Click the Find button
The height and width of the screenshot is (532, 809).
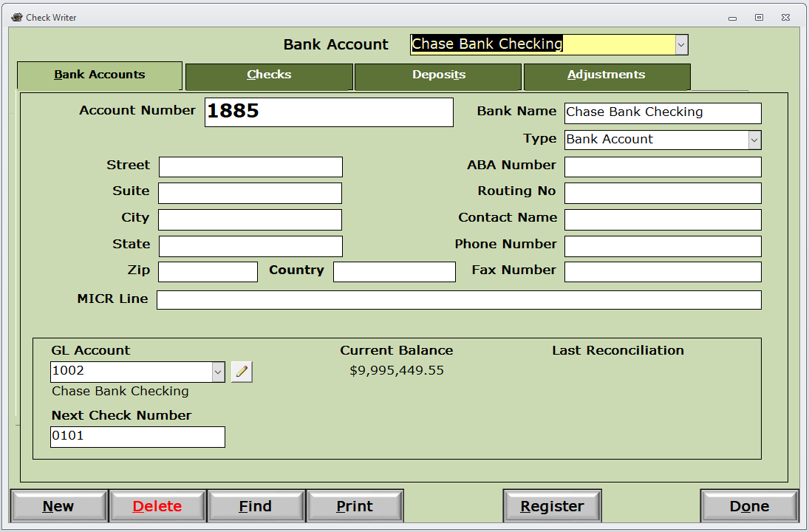[x=256, y=505]
